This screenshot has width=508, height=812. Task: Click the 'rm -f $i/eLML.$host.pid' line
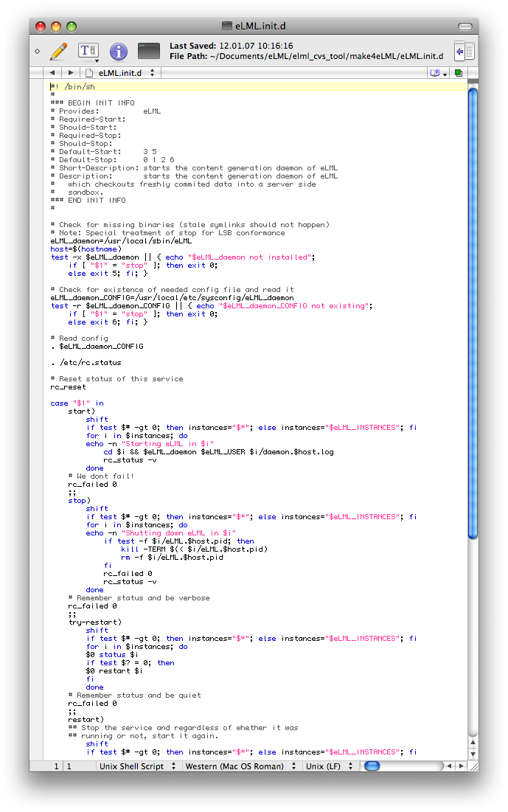click(172, 558)
